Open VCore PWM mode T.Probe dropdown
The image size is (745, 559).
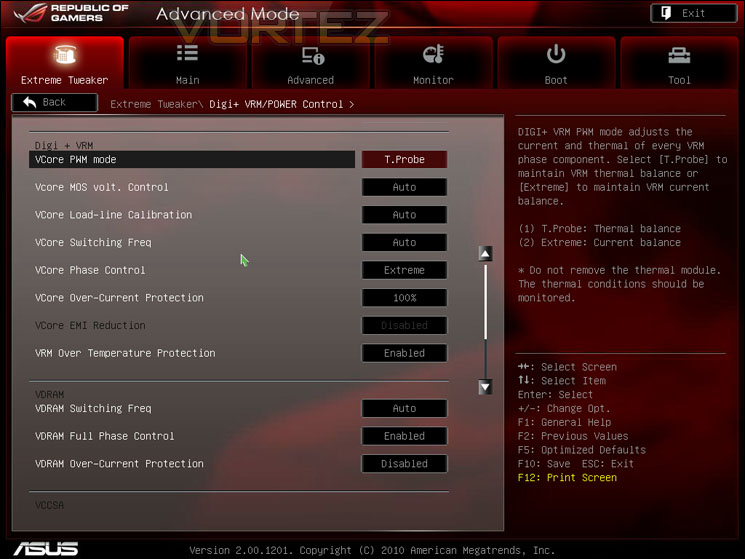click(x=404, y=160)
